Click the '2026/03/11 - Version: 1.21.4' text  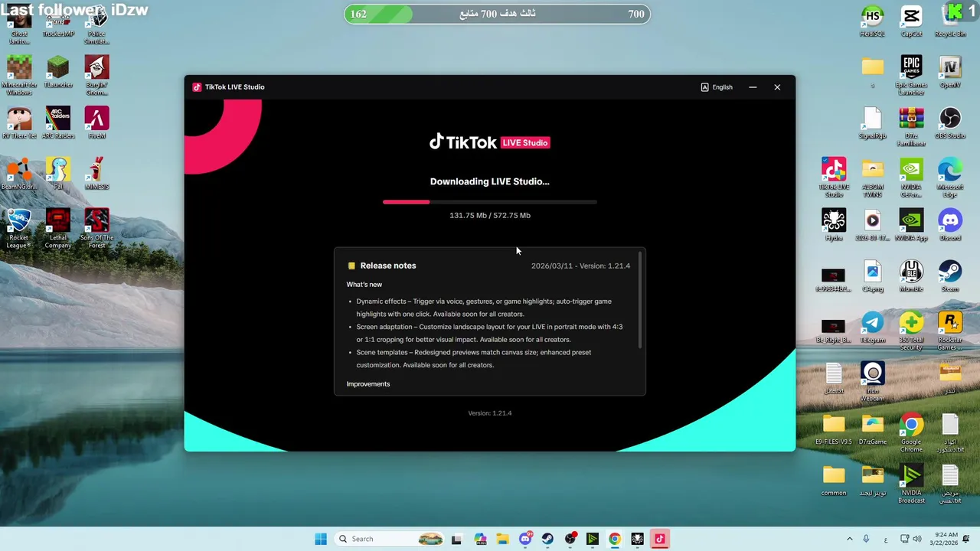click(580, 266)
